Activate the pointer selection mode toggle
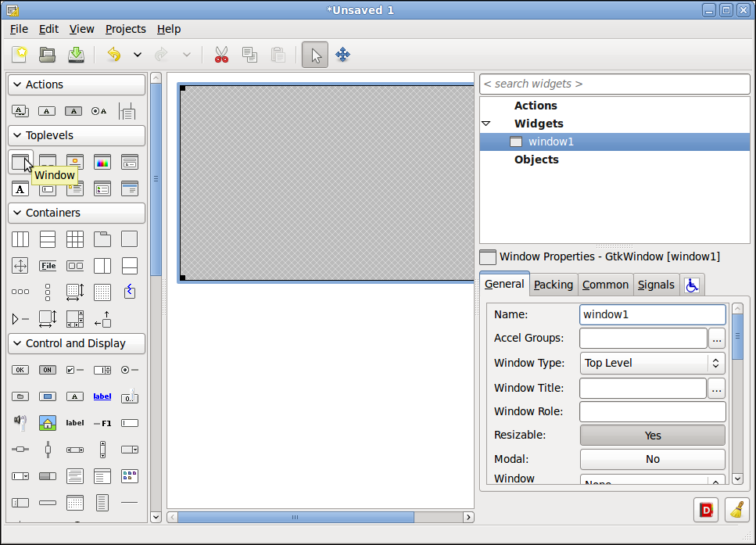756x545 pixels. coord(315,55)
